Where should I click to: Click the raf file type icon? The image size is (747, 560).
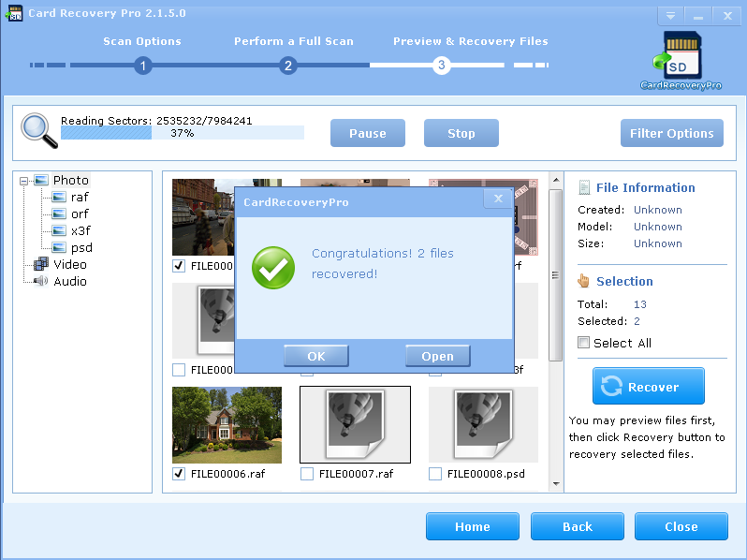[x=59, y=197]
